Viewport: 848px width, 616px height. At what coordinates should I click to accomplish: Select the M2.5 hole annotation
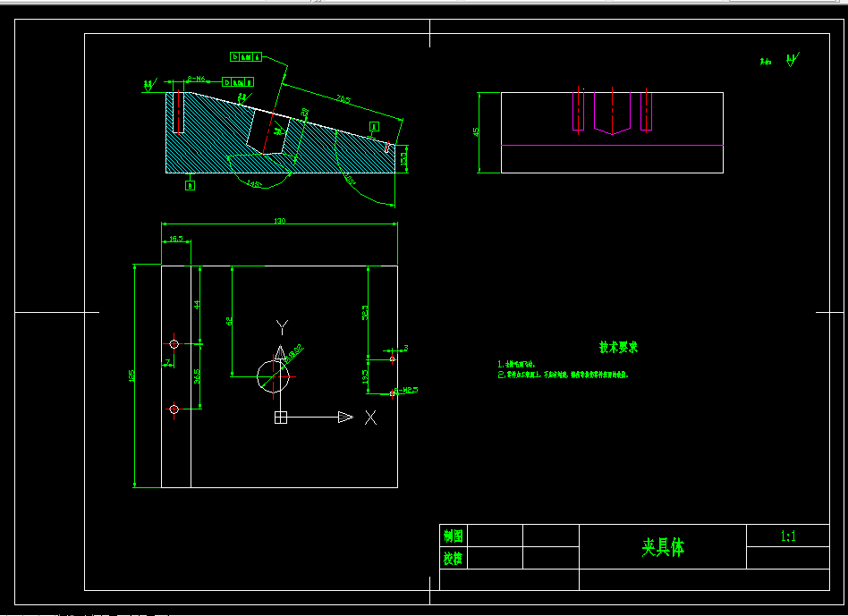click(x=407, y=390)
